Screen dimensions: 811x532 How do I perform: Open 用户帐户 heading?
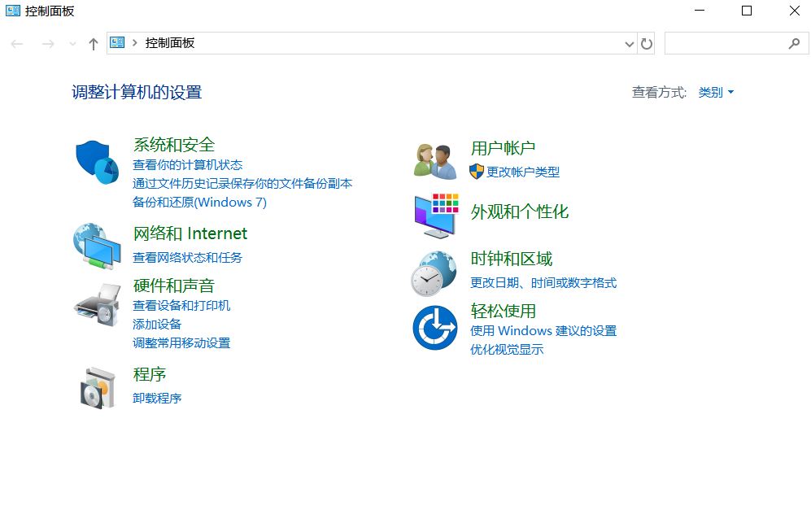click(503, 148)
